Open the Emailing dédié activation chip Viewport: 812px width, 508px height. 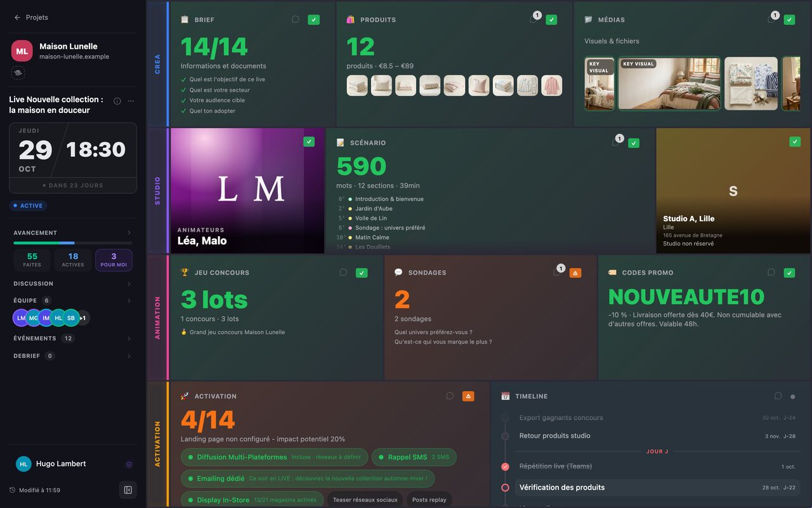click(308, 479)
